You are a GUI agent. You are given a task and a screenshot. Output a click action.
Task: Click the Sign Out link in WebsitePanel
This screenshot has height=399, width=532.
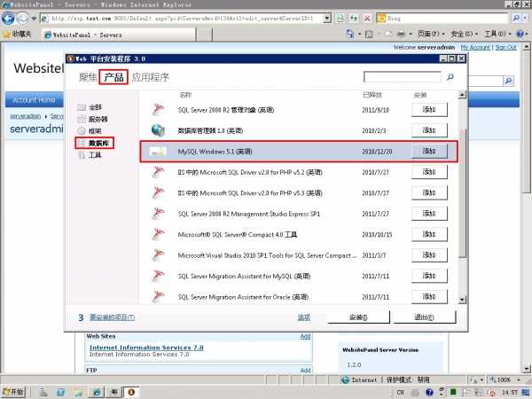pos(505,48)
